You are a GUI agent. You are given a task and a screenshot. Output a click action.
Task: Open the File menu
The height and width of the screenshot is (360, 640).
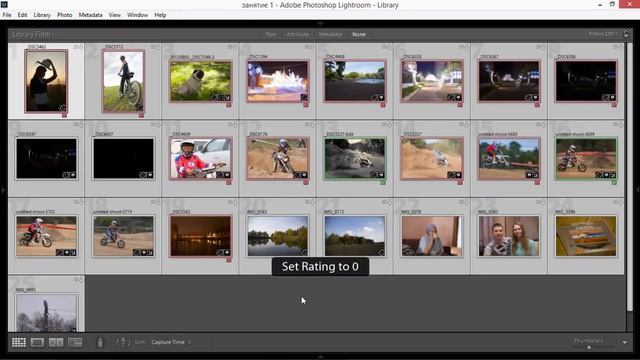click(x=7, y=15)
